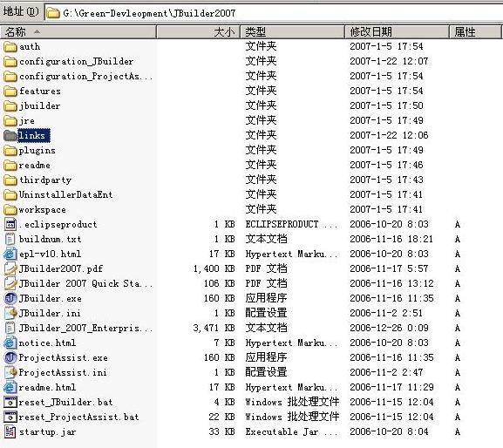Select the file name buildnum.txt
Image resolution: width=503 pixels, height=448 pixels.
(50, 239)
